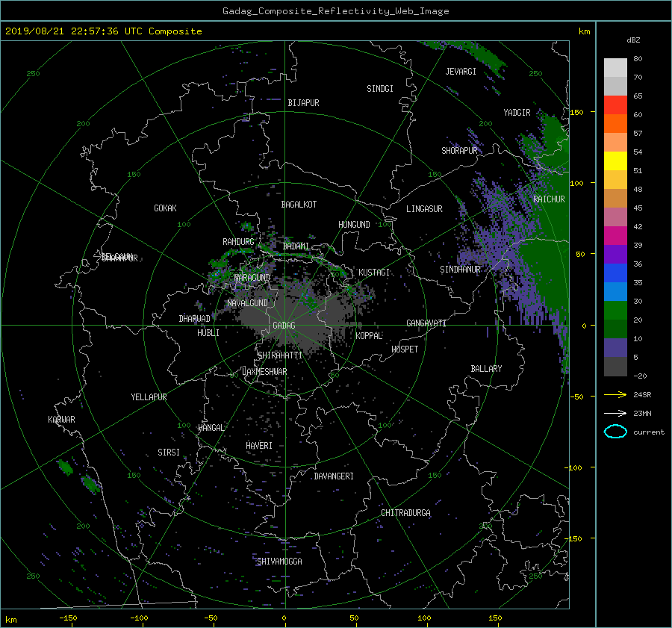Viewport: 672px width, 628px height.
Task: Click the 2019/08/21 22:57:36 UTC Composite timestamp
Action: 103,31
